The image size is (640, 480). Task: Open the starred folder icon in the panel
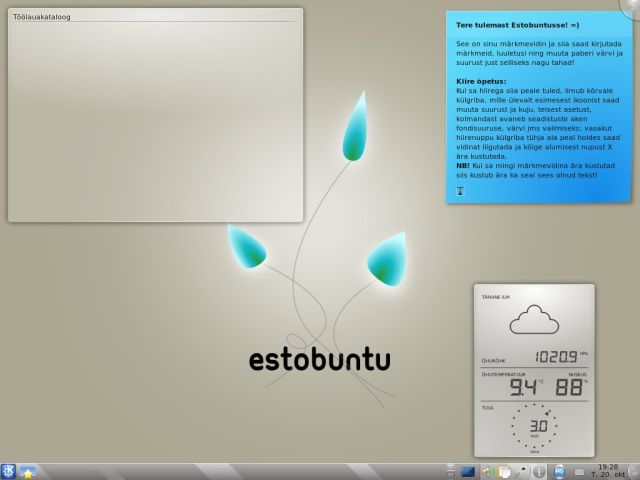pyautogui.click(x=27, y=472)
